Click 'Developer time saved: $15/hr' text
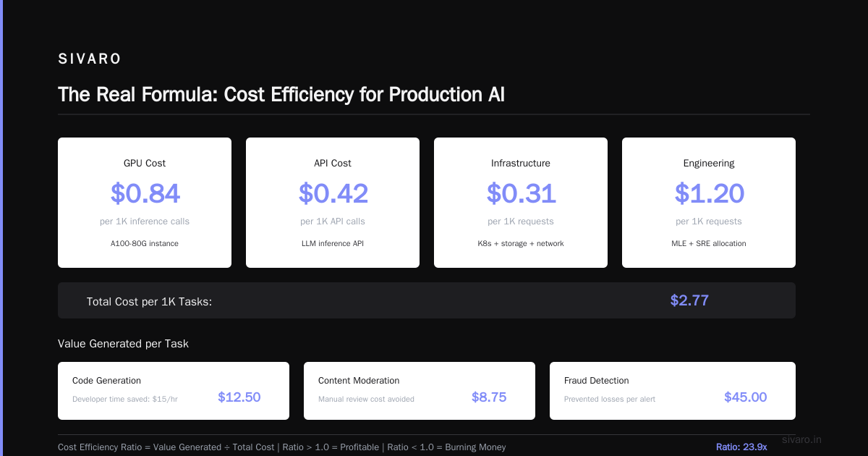The height and width of the screenshot is (456, 868). [x=124, y=399]
